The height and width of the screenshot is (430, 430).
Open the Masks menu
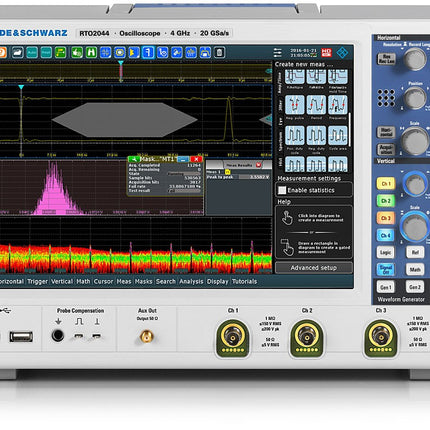[143, 281]
